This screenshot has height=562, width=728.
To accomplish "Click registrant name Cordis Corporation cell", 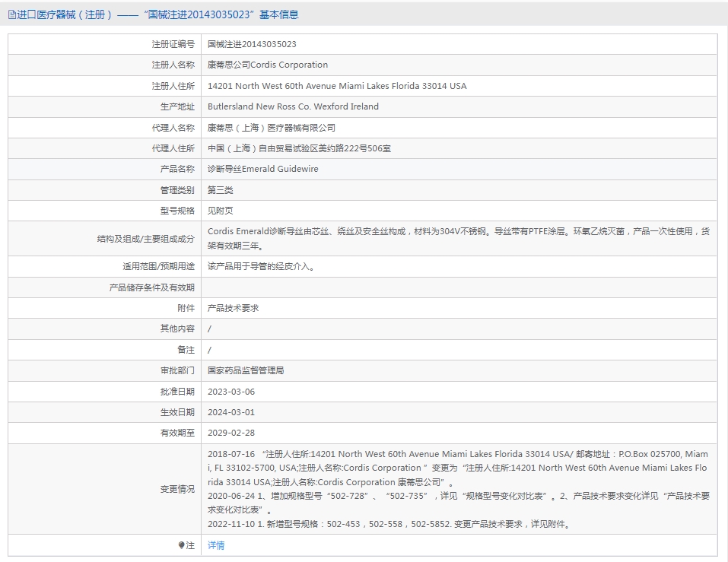I will 268,65.
